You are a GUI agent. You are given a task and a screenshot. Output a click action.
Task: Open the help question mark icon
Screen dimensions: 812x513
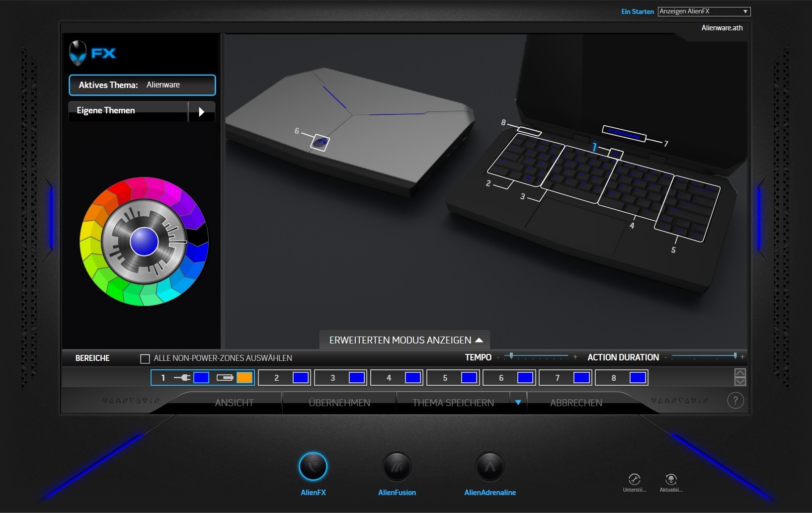(x=735, y=400)
